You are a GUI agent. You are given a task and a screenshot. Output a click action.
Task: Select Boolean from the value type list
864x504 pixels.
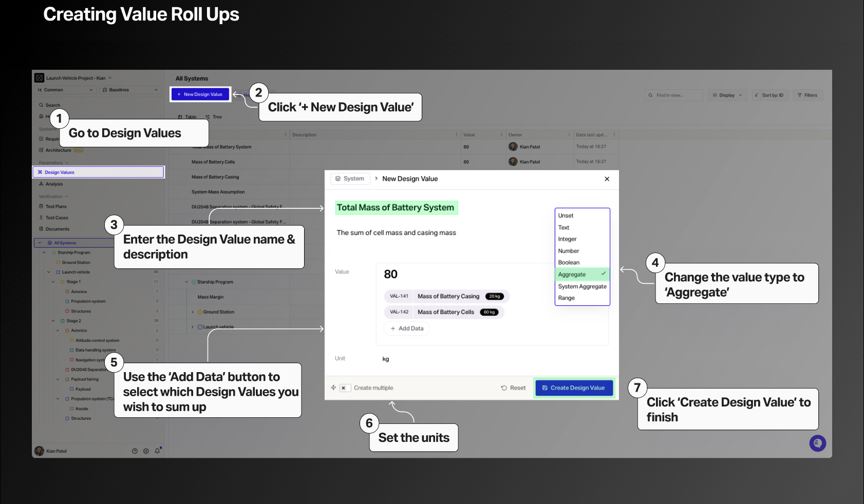click(582, 262)
